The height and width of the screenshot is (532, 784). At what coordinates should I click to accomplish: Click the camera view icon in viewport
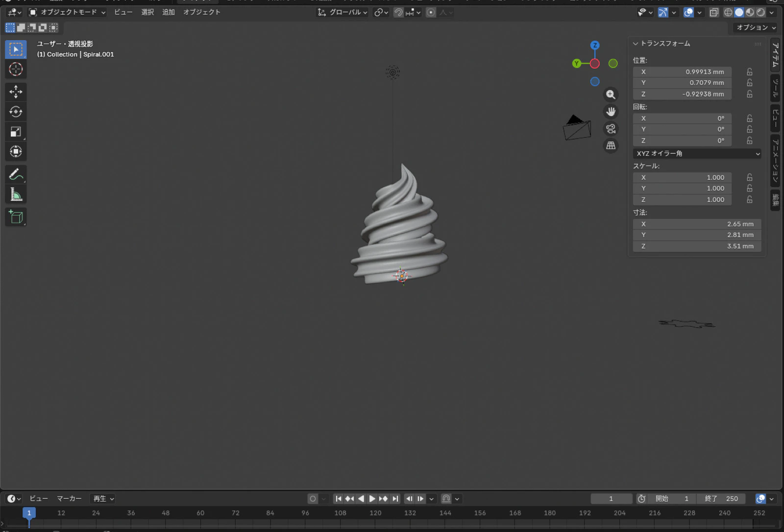(611, 128)
